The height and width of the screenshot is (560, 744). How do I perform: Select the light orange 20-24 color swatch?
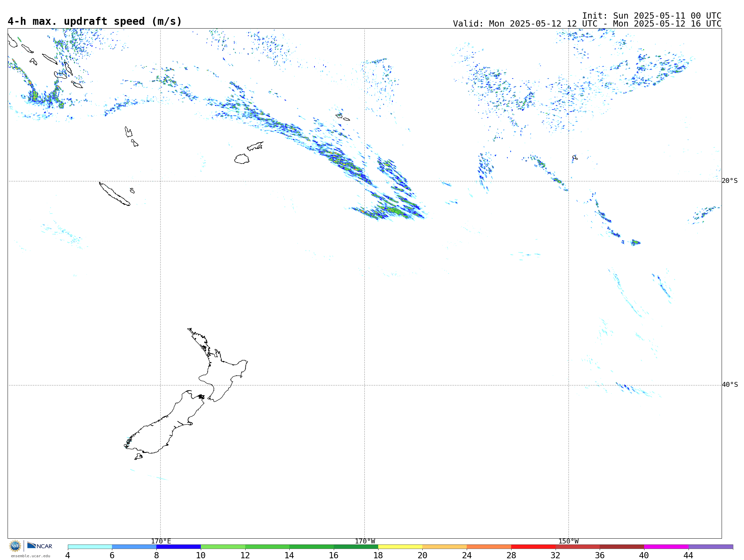(x=445, y=547)
